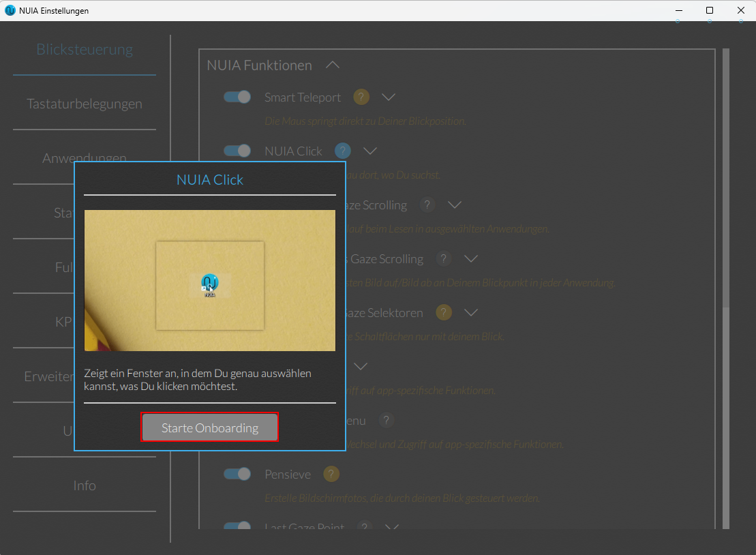This screenshot has width=756, height=555.
Task: Maximize the NUIA Einstellungen window
Action: [x=709, y=11]
